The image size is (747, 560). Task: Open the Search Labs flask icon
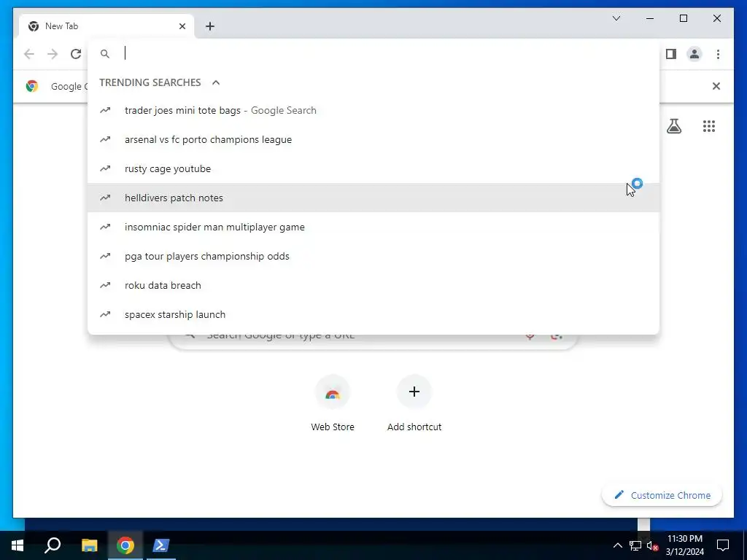pyautogui.click(x=673, y=126)
